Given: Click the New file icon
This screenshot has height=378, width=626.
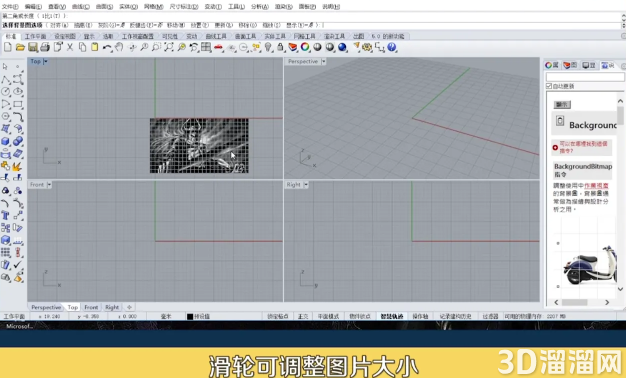Looking at the screenshot, I should 8,47.
